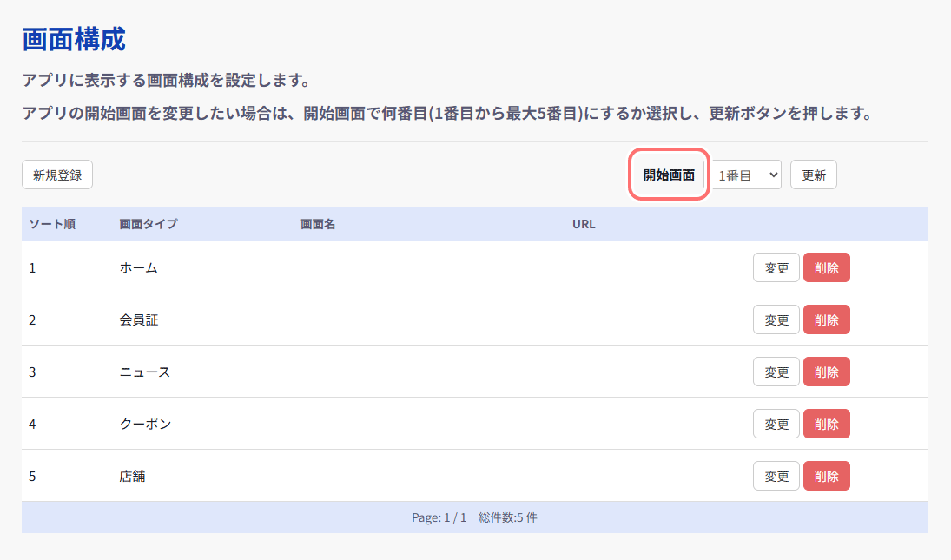Click the URL column header

[x=584, y=224]
